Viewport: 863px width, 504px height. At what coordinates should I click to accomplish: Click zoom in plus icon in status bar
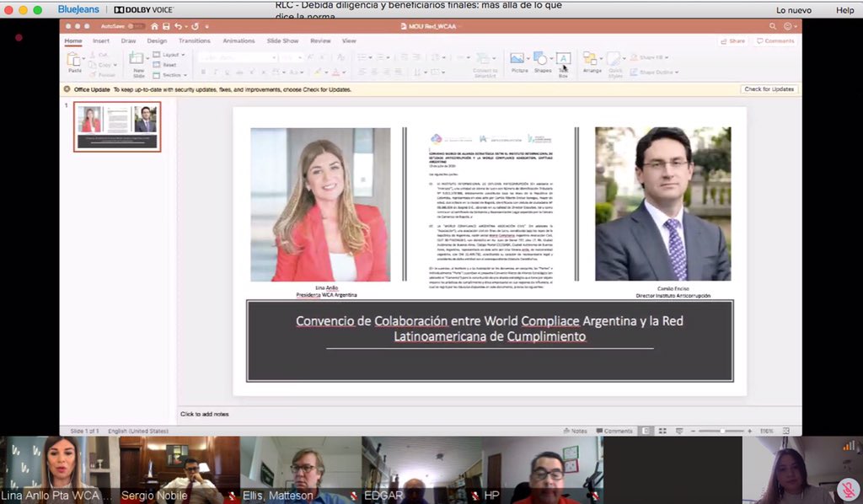[749, 431]
